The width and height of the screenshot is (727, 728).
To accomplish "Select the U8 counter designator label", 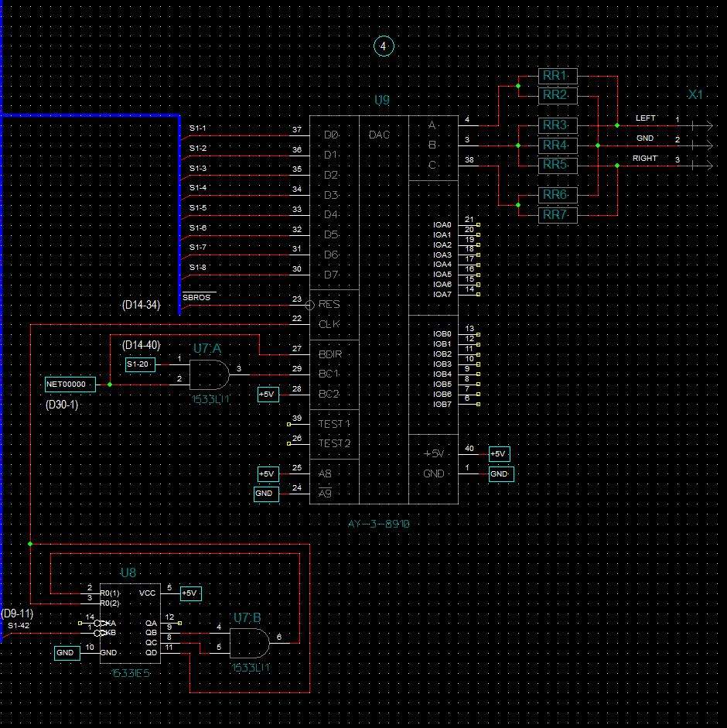I will tap(128, 572).
